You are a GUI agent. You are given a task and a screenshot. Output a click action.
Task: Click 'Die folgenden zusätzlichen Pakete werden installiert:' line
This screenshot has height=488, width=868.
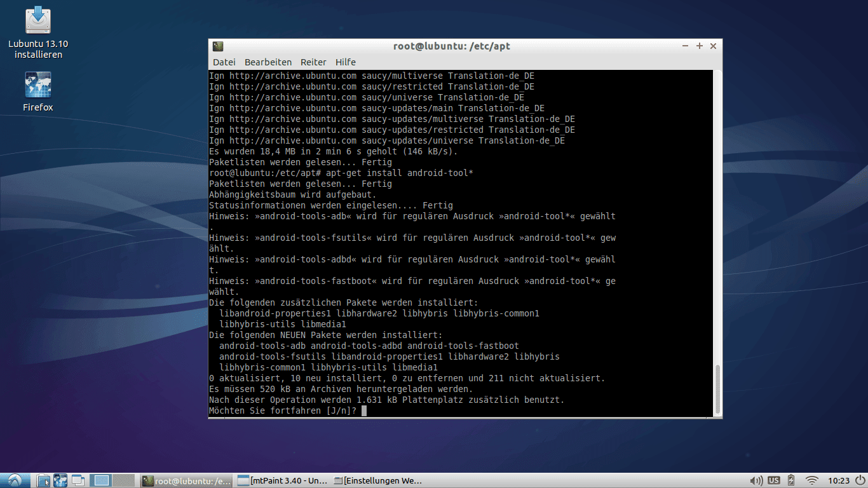point(344,302)
